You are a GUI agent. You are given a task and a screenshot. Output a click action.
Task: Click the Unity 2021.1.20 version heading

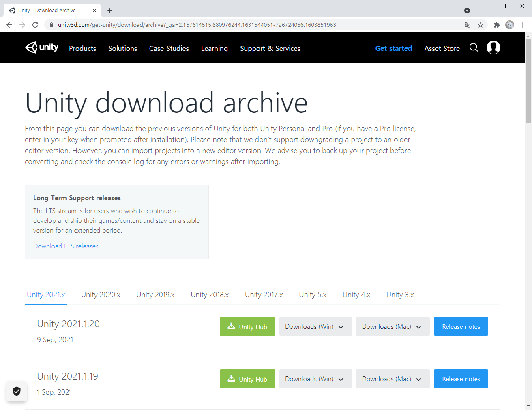(68, 324)
